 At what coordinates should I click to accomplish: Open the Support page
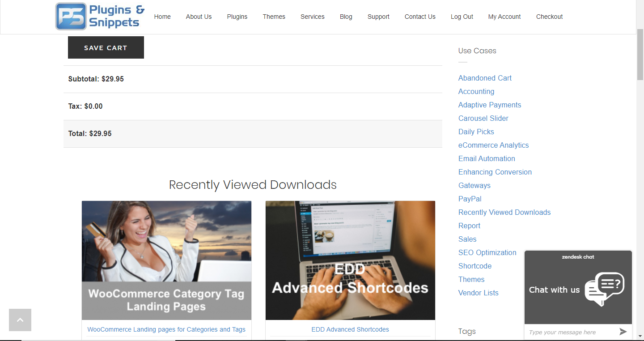[378, 17]
